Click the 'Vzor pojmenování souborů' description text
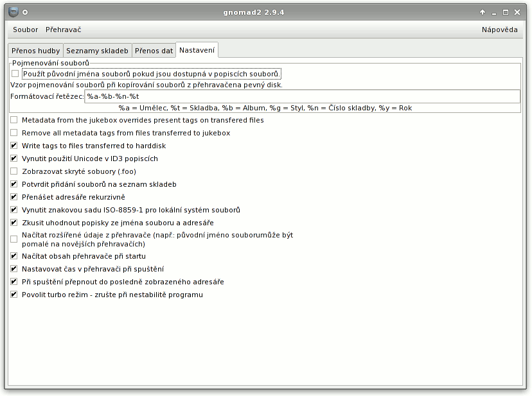532x396 pixels. coord(146,85)
